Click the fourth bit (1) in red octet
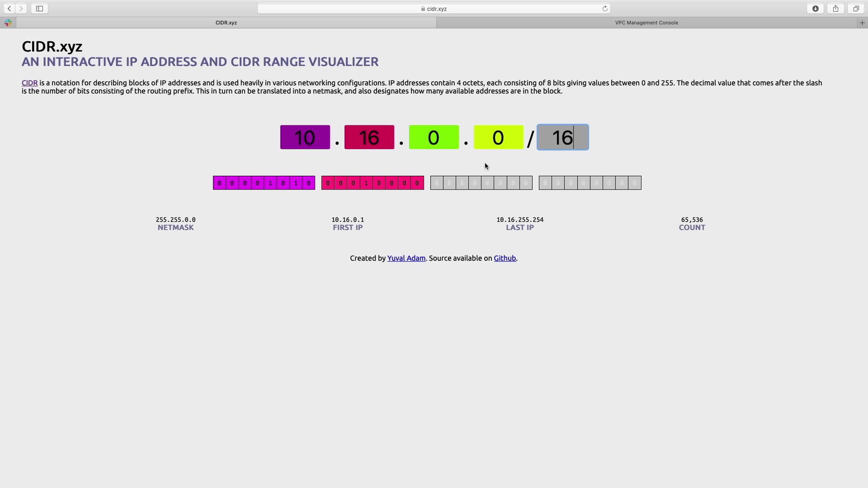The width and height of the screenshot is (868, 488). point(366,183)
